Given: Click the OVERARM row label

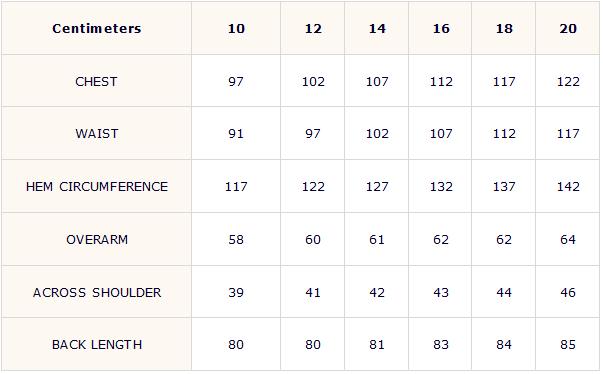Looking at the screenshot, I should tap(97, 240).
